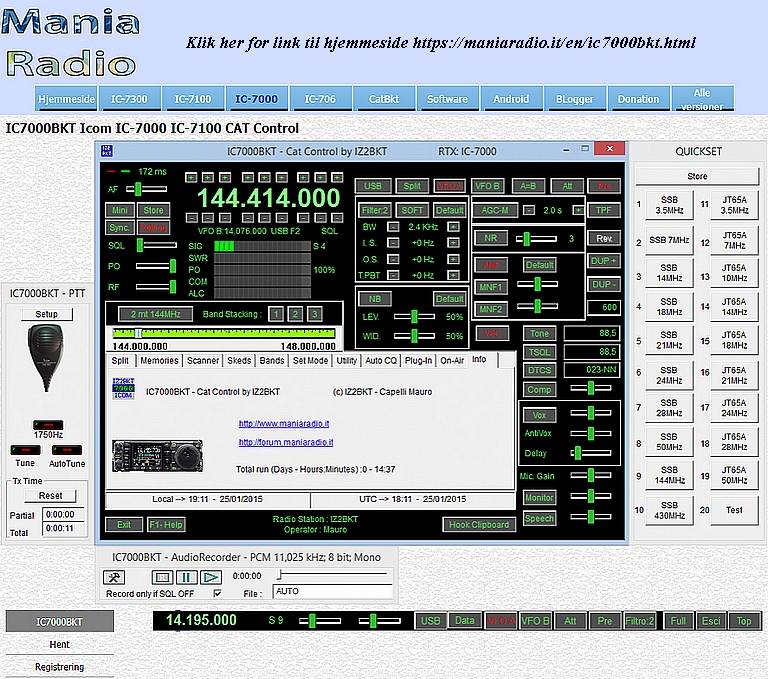768x679 pixels.
Task: Adjust the Mic. Gain slider
Action: pos(591,475)
